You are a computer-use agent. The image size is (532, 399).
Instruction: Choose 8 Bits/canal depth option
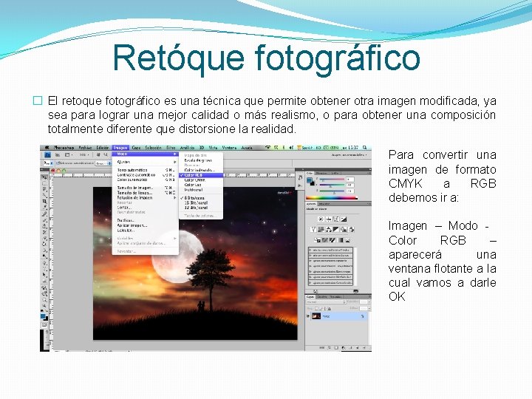tap(201, 197)
